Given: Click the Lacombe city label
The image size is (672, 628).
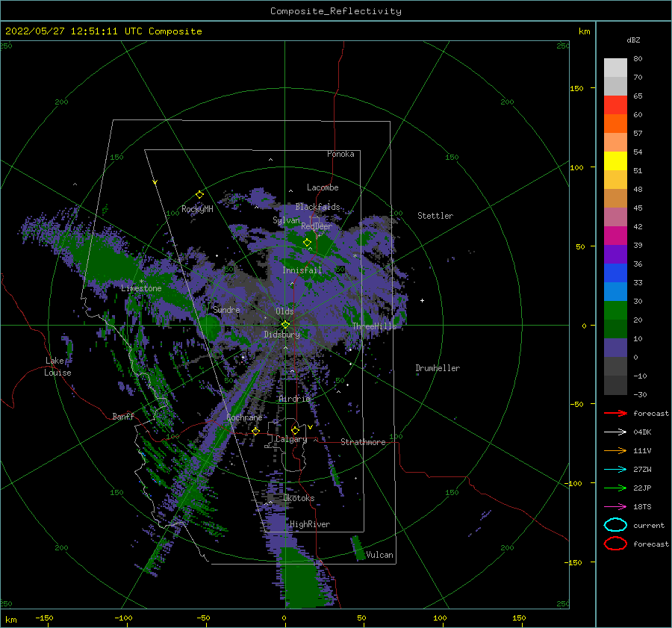Looking at the screenshot, I should coord(323,187).
